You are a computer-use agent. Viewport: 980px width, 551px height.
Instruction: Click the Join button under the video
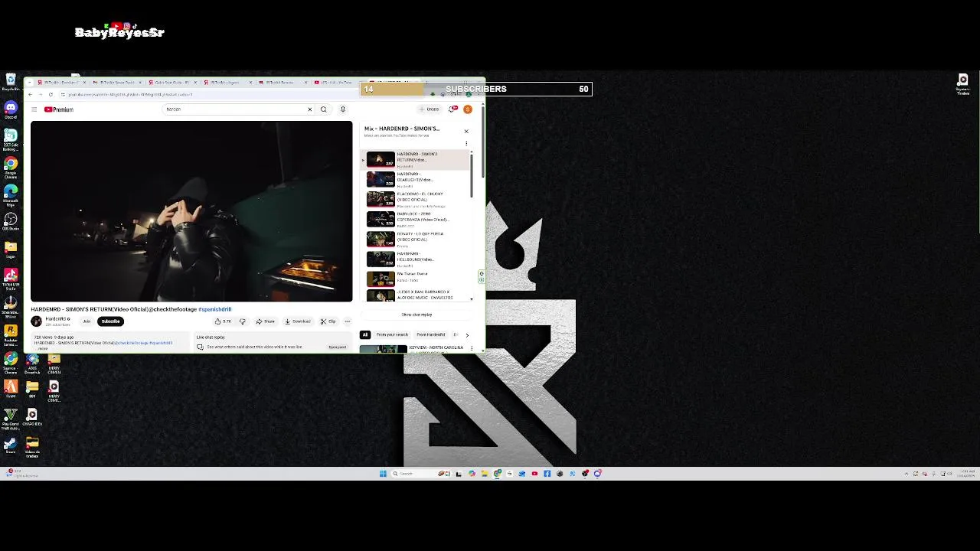87,321
